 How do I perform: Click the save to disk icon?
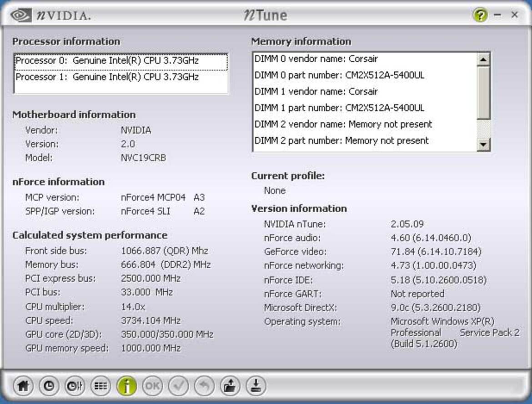coord(256,386)
